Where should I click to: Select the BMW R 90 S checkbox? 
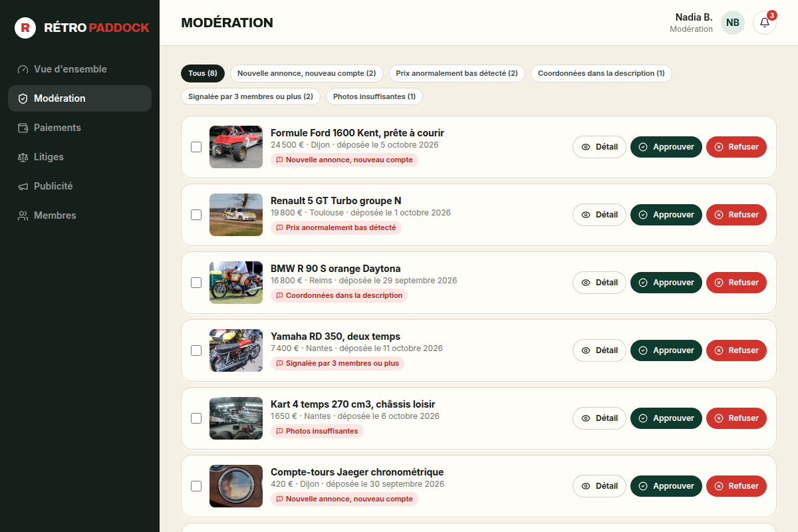pyautogui.click(x=196, y=283)
